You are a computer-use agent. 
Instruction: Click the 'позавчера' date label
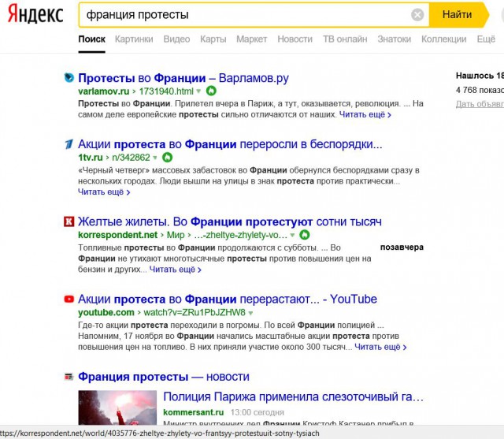pos(402,247)
